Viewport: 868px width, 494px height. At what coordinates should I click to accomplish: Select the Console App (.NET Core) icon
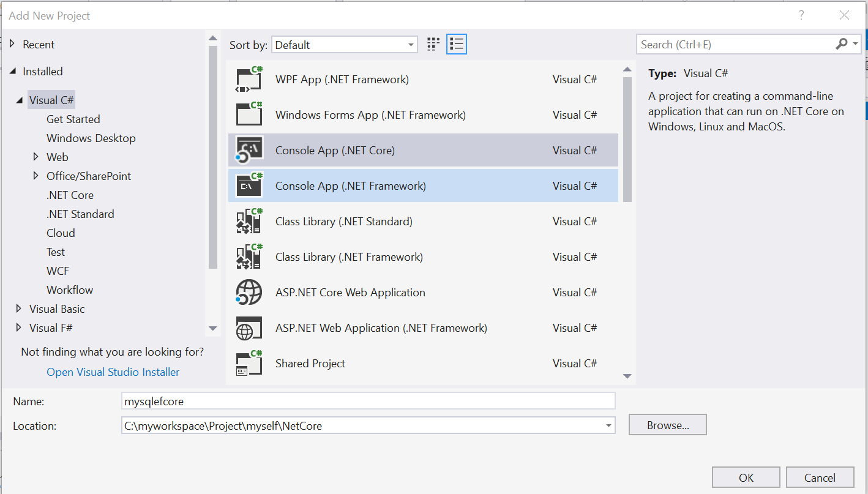tap(249, 151)
